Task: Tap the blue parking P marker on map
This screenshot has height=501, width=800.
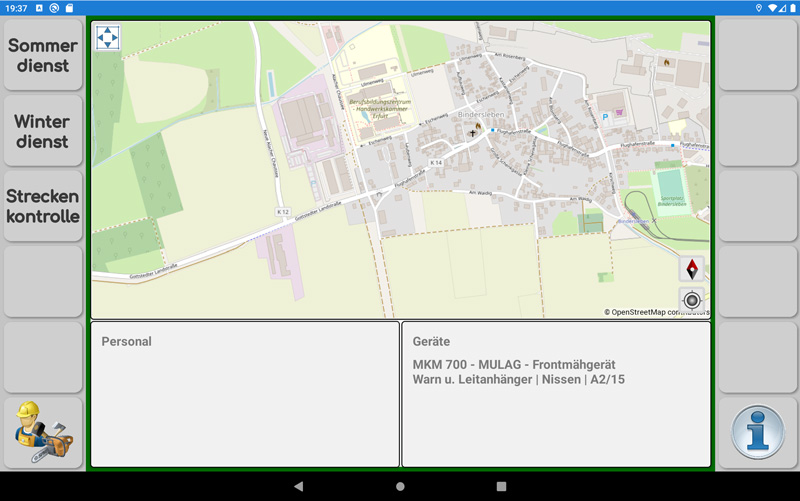Action: pos(605,117)
